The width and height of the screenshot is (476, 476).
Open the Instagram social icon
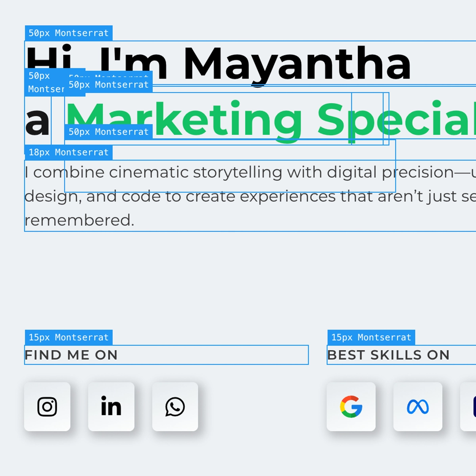pyautogui.click(x=47, y=407)
